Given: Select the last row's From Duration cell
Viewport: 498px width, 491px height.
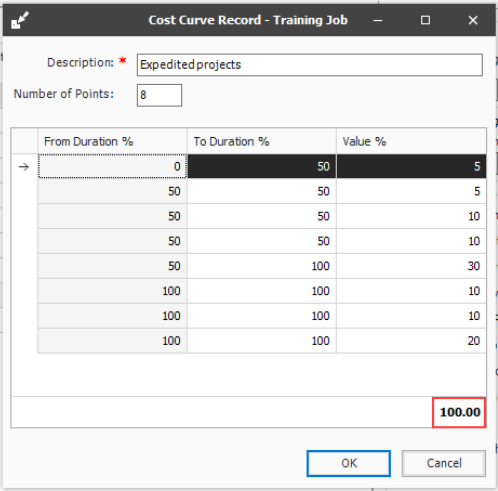Looking at the screenshot, I should pyautogui.click(x=112, y=341).
